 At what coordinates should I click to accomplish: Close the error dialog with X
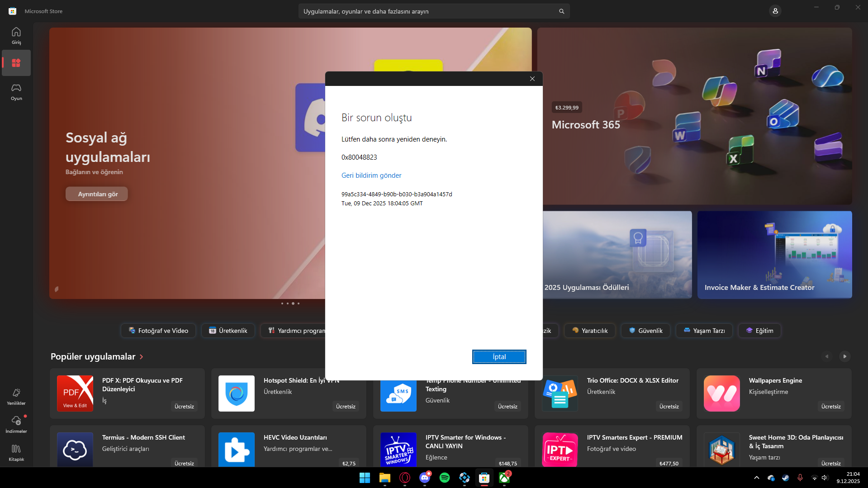point(532,79)
